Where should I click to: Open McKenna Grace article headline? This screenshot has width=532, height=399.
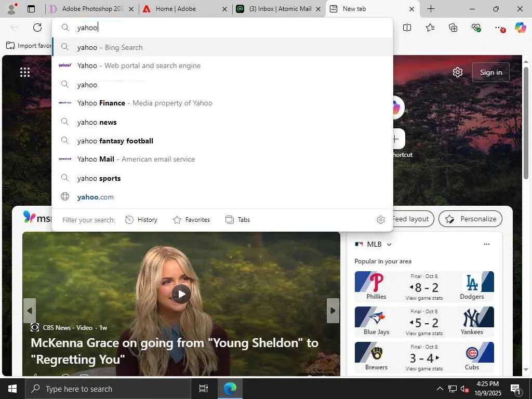(x=175, y=351)
